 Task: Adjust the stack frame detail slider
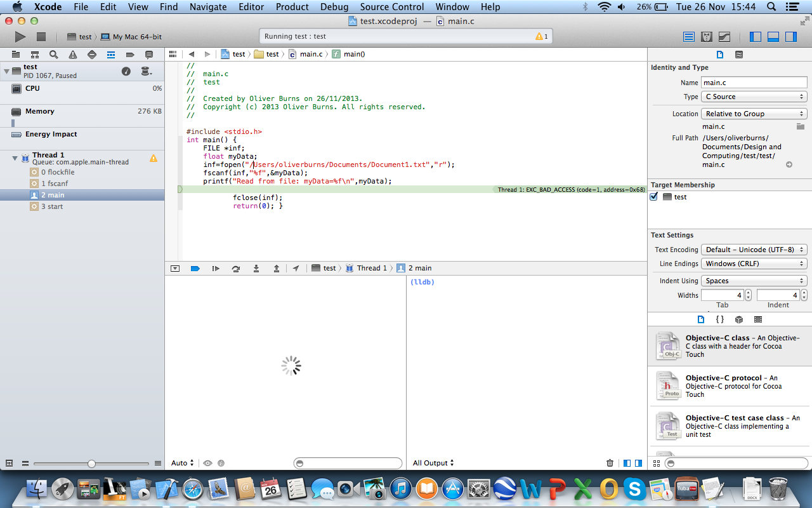click(91, 464)
